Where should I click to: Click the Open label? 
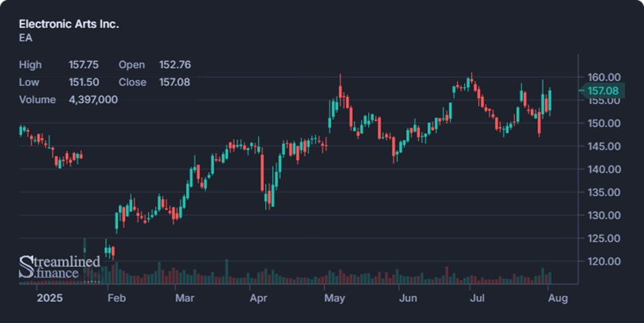tap(132, 65)
